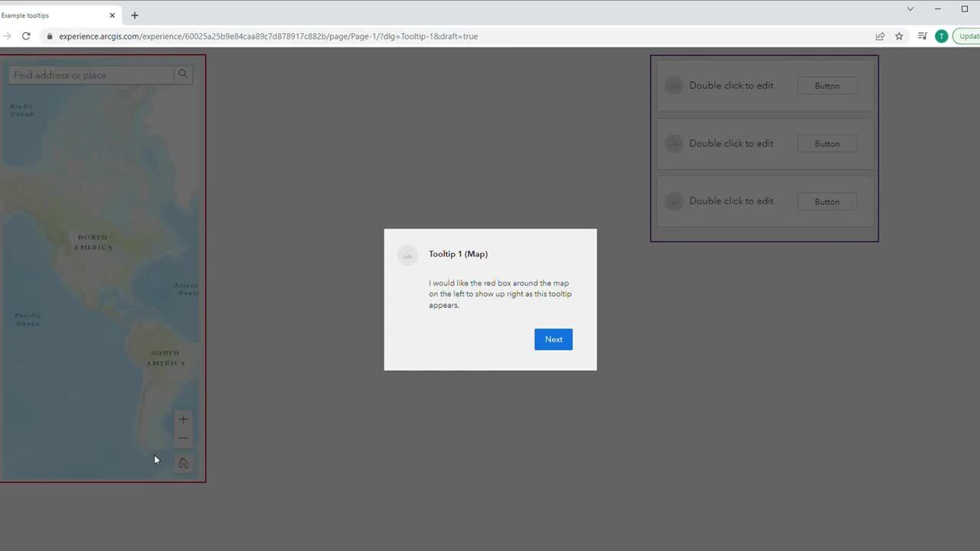Click the tooltip's image placeholder icon
The height and width of the screenshot is (551, 980).
(407, 256)
